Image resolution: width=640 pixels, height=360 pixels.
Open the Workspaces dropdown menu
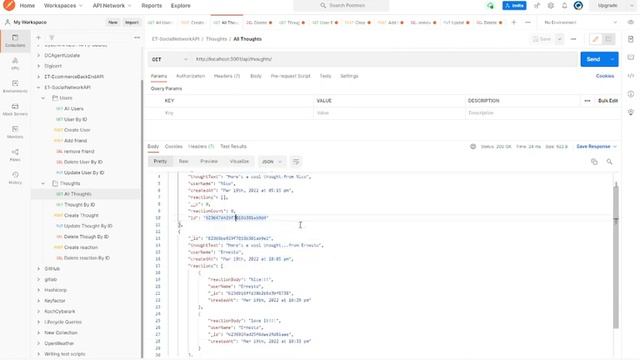pyautogui.click(x=63, y=6)
